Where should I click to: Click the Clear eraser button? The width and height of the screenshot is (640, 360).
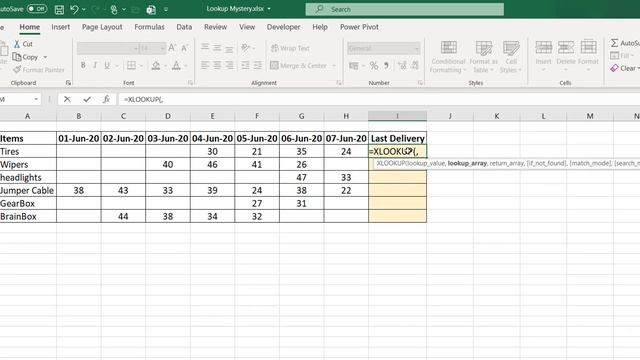point(624,68)
